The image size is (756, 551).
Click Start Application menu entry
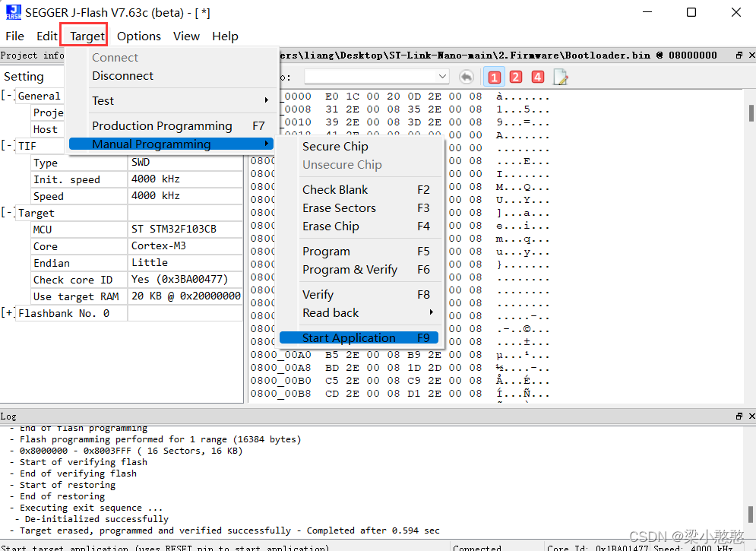[359, 337]
